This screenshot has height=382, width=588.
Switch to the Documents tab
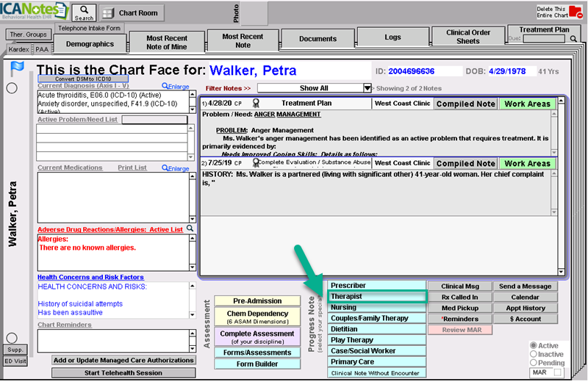318,39
